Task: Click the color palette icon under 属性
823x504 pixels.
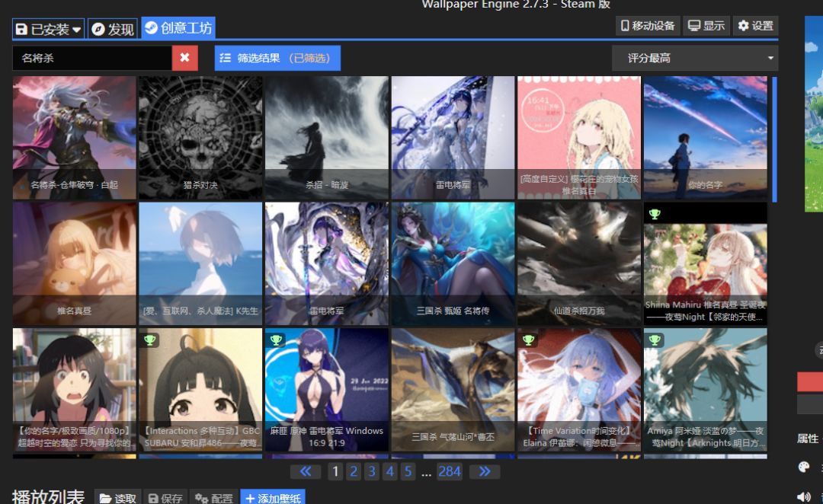Action: 804,467
